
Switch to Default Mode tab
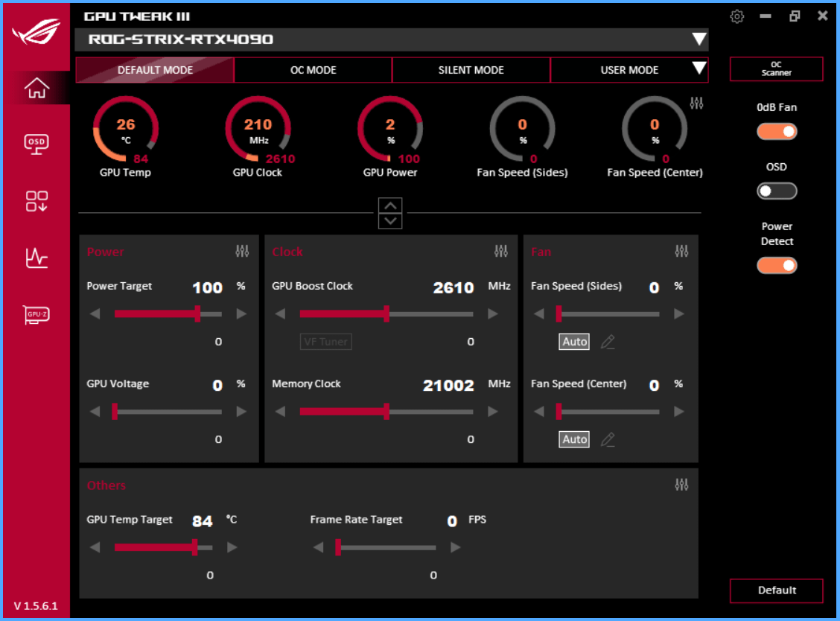pyautogui.click(x=155, y=70)
